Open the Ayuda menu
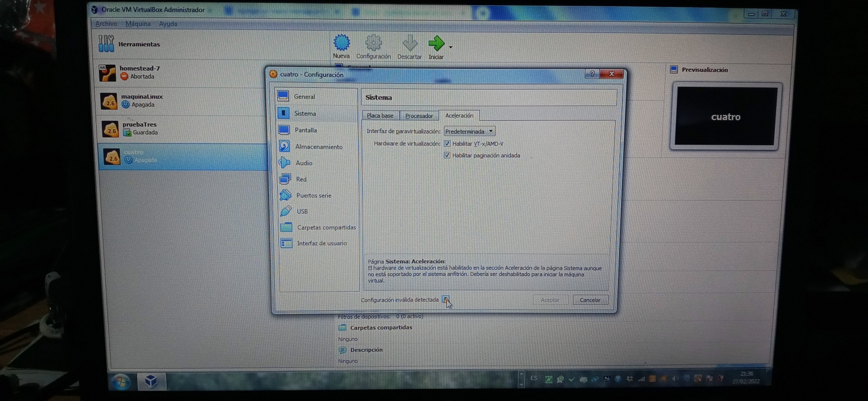 click(168, 24)
